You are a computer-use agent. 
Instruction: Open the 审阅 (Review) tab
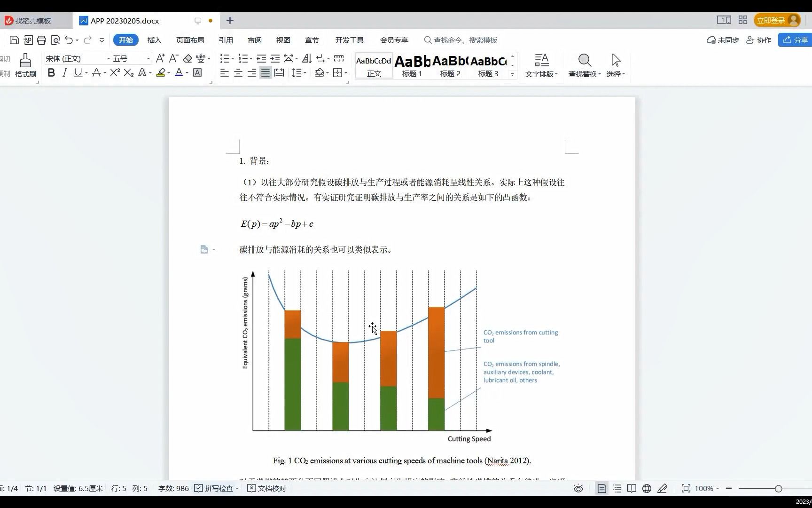pyautogui.click(x=255, y=40)
